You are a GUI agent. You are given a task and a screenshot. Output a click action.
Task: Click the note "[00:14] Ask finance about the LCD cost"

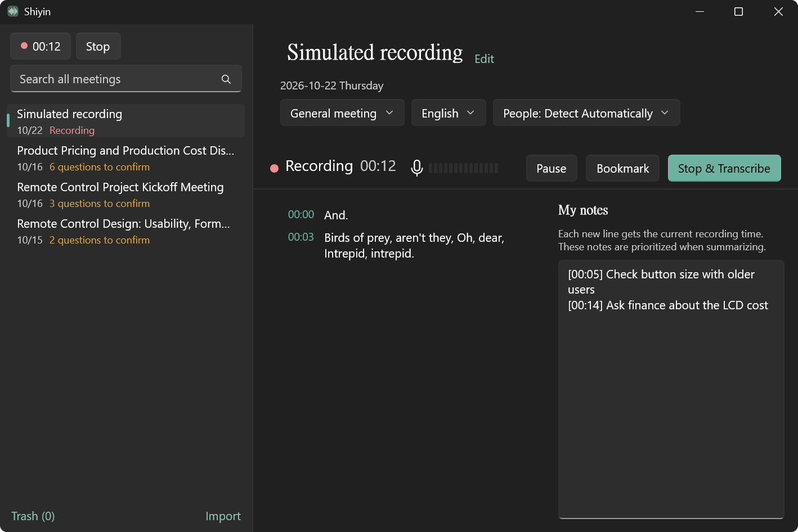[668, 305]
